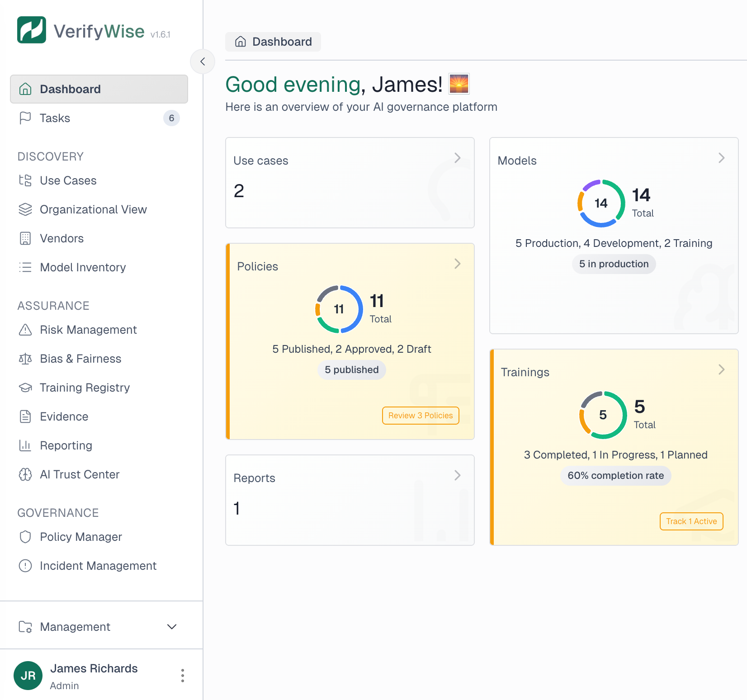Select the Bias & Fairness scales icon

coord(26,359)
